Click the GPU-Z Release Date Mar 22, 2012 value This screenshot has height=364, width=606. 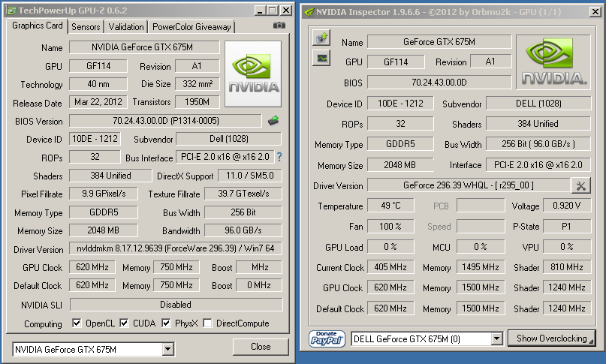click(98, 102)
